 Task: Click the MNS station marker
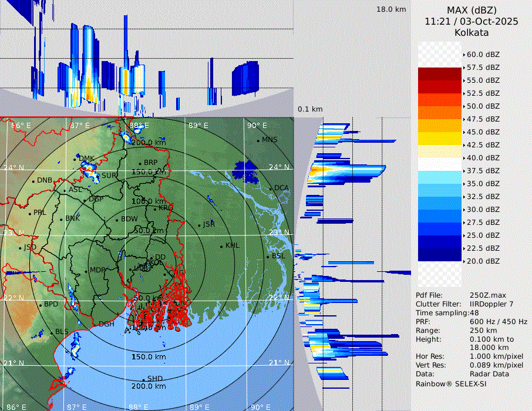point(258,140)
